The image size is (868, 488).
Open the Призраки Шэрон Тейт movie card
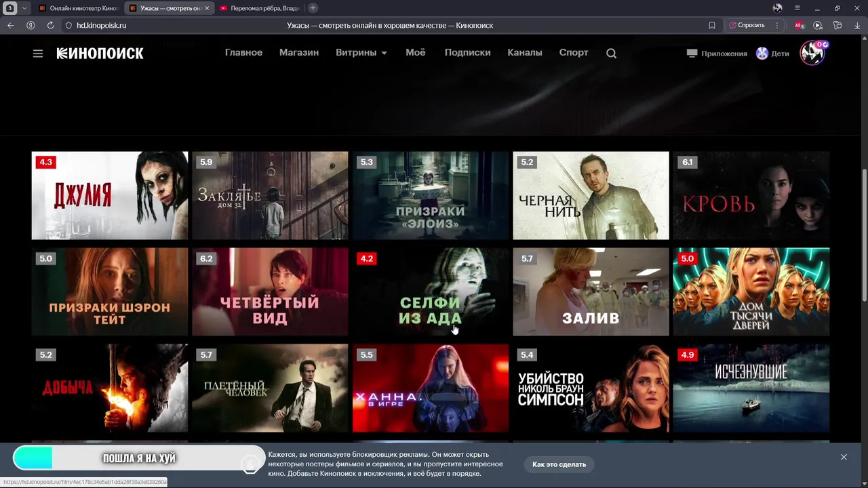click(110, 292)
